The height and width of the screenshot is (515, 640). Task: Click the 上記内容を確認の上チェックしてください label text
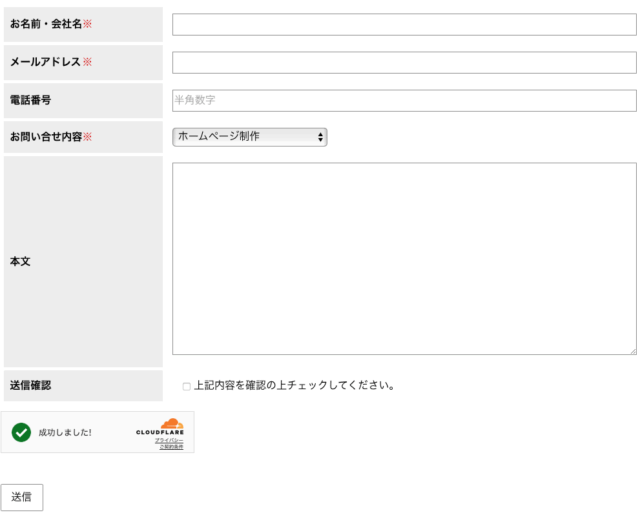point(294,385)
